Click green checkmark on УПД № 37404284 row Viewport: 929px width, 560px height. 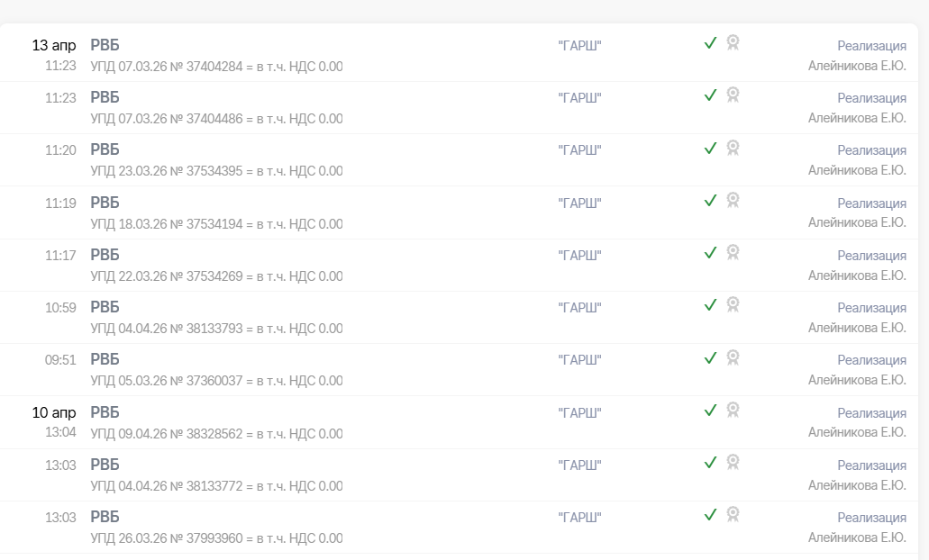(x=710, y=42)
